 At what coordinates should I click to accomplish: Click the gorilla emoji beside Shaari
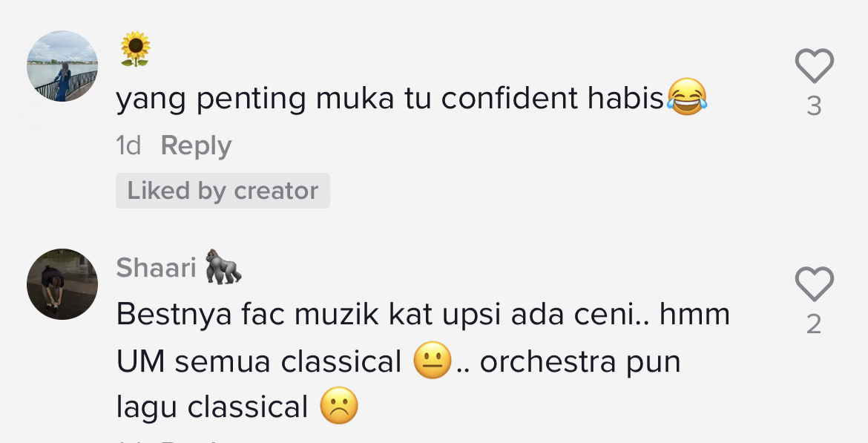[x=223, y=267]
